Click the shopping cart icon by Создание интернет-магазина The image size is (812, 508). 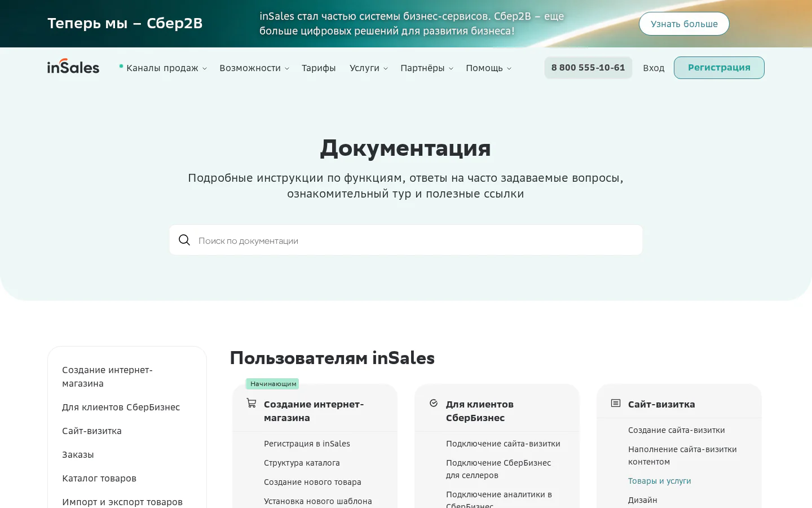pos(251,403)
